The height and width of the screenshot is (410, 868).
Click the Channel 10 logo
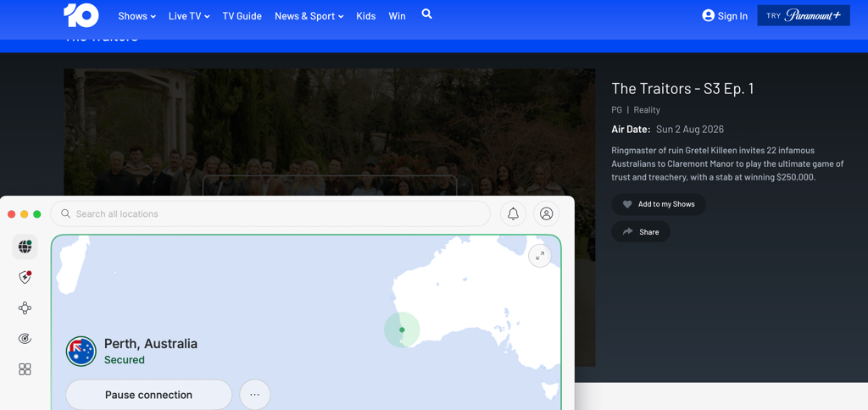(81, 15)
